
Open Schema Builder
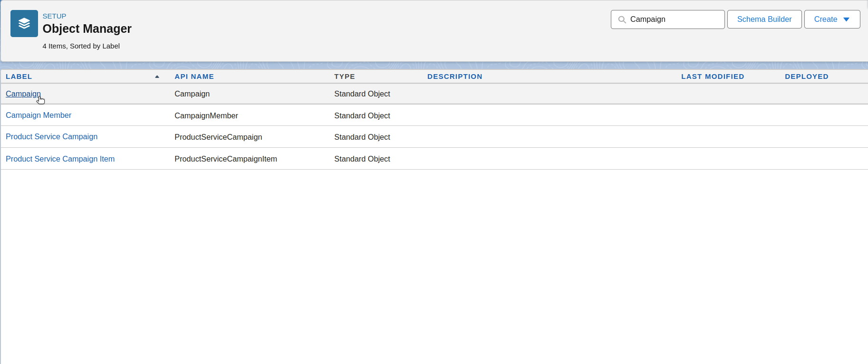pyautogui.click(x=764, y=19)
